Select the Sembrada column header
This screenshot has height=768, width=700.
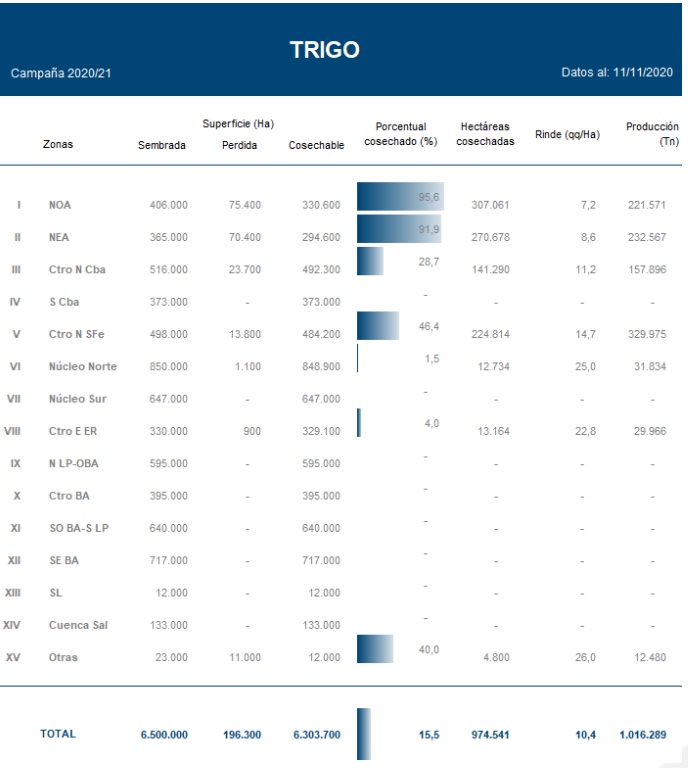click(x=162, y=145)
